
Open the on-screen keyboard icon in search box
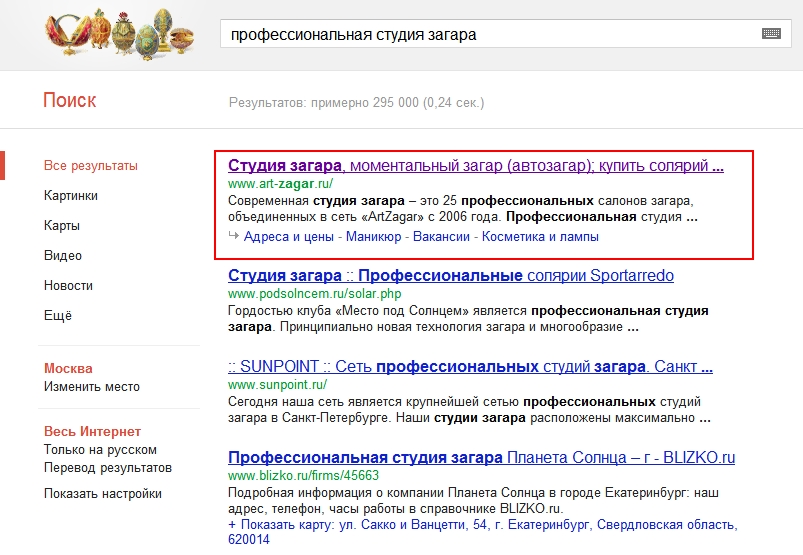pyautogui.click(x=771, y=34)
